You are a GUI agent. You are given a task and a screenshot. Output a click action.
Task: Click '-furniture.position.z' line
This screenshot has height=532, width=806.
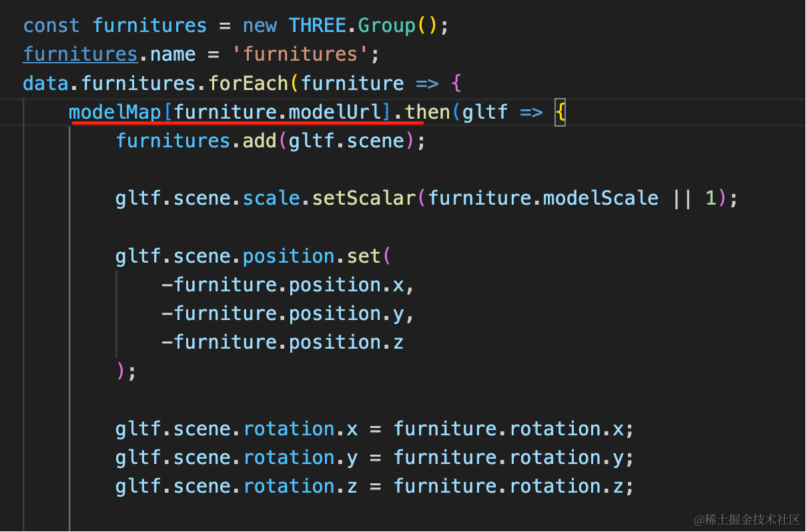click(x=283, y=342)
